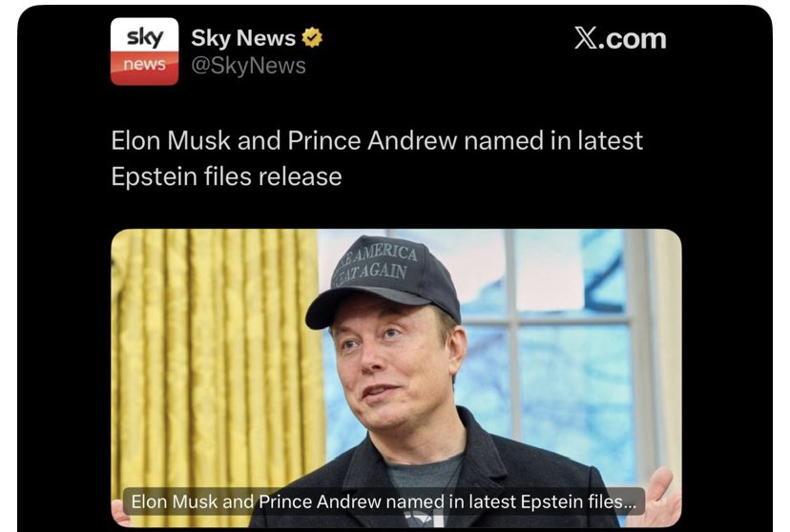Open the Sky News display name
The height and width of the screenshot is (532, 790).
coord(243,38)
